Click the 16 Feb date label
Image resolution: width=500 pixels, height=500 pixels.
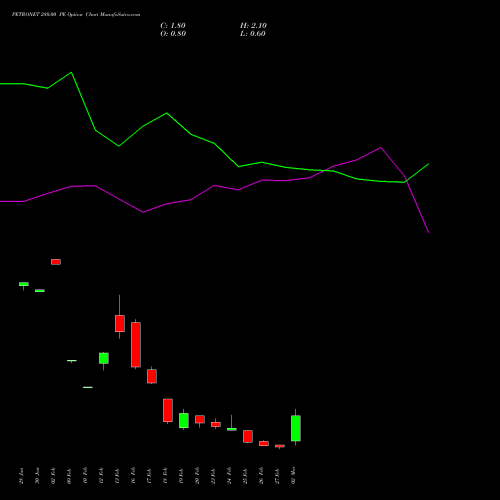133,476
